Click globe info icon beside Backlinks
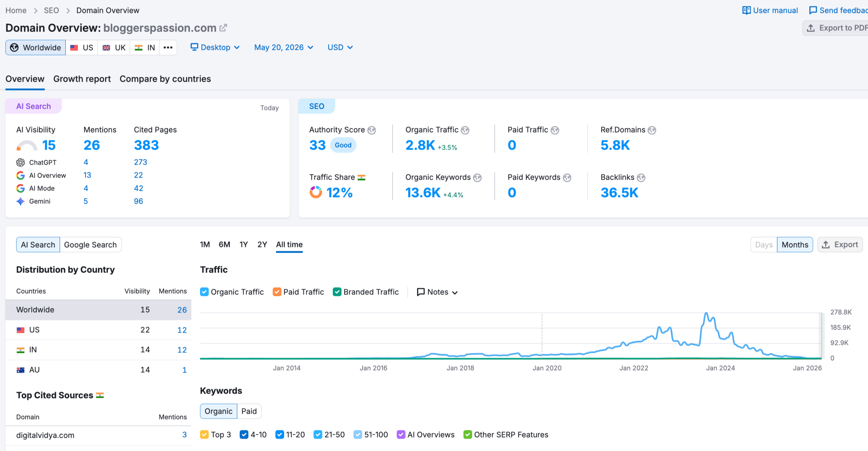Image resolution: width=868 pixels, height=451 pixels. pyautogui.click(x=641, y=178)
